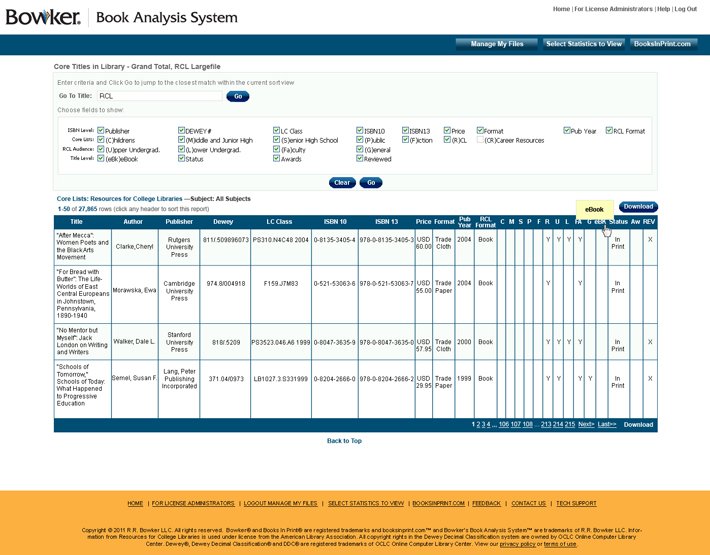Sort by ISBN 10 header
Viewport: 710px width, 555px height.
pyautogui.click(x=335, y=222)
